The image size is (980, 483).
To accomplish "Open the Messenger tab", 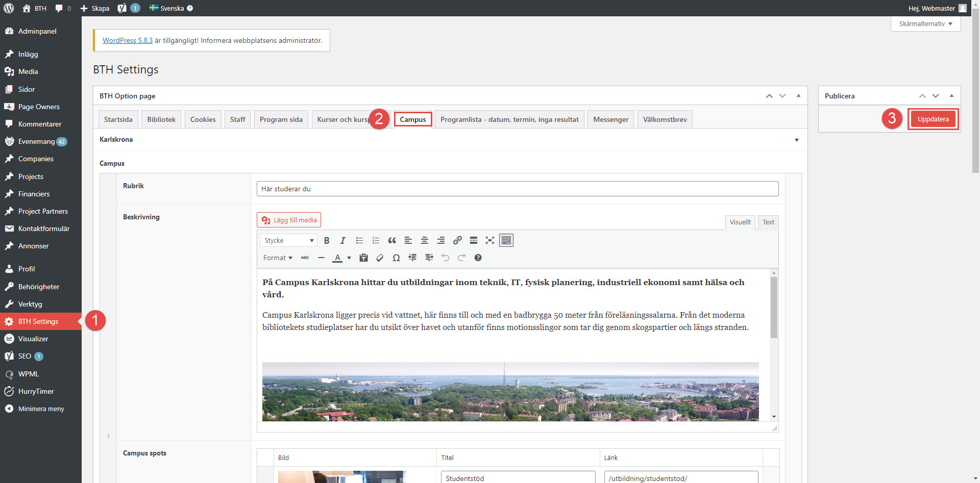I will pos(610,119).
